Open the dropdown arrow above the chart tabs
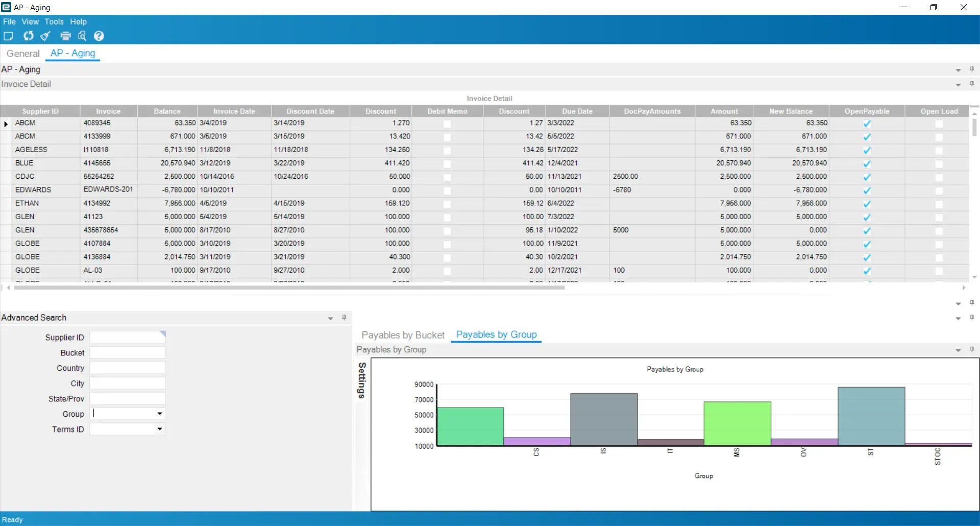This screenshot has width=980, height=526. point(958,303)
